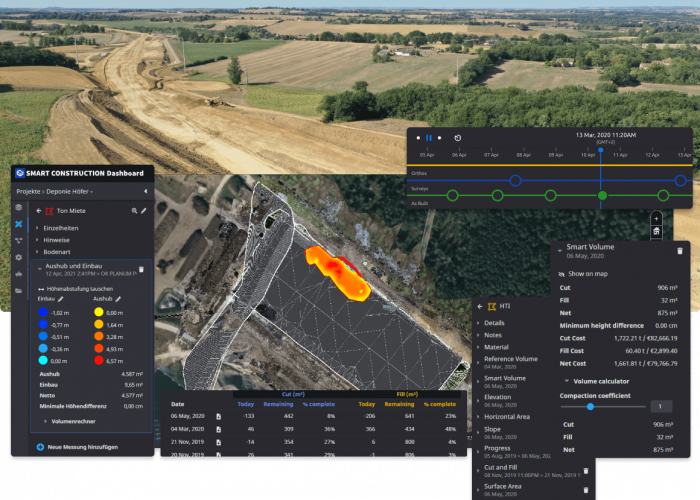Click the search icon beside Ton Miete
This screenshot has width=700, height=500.
pyautogui.click(x=134, y=211)
